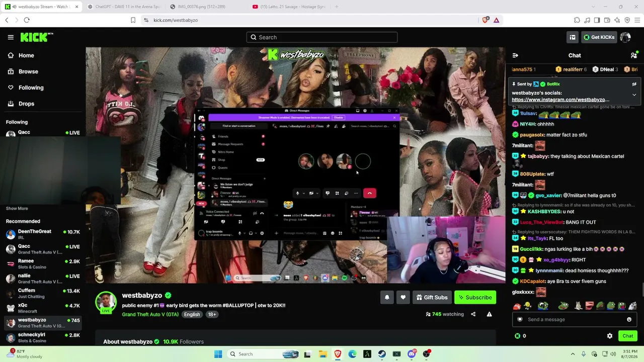Open the Kick shop box icon
The height and width of the screenshot is (362, 644).
(x=573, y=37)
